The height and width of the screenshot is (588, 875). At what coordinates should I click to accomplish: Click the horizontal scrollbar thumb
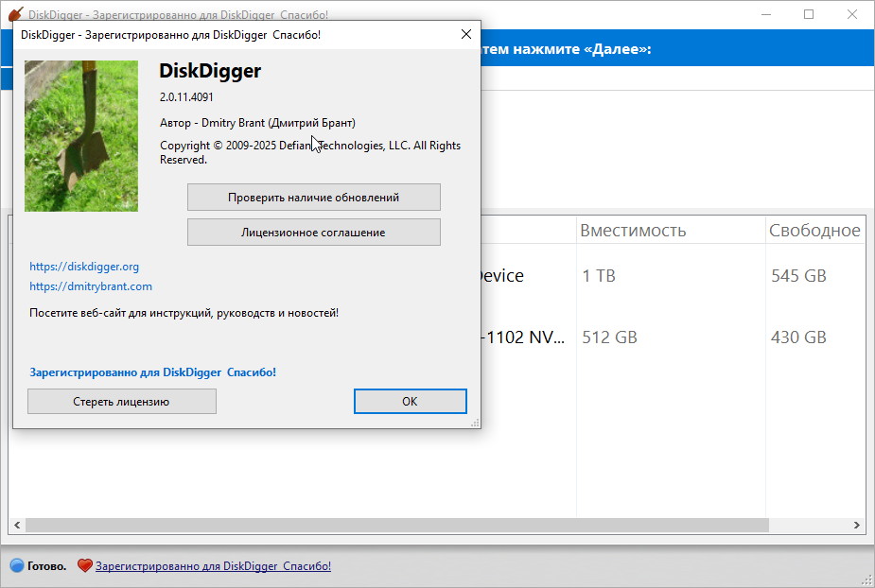point(396,525)
